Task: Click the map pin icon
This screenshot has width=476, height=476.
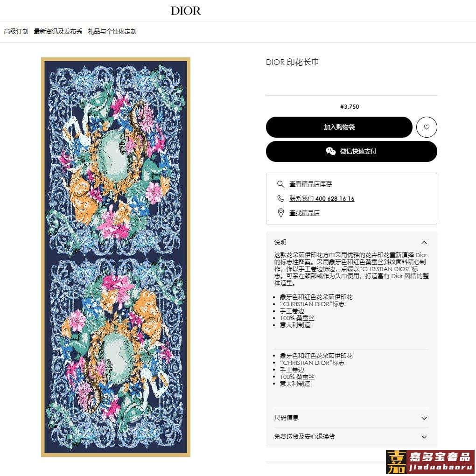Action: (281, 213)
